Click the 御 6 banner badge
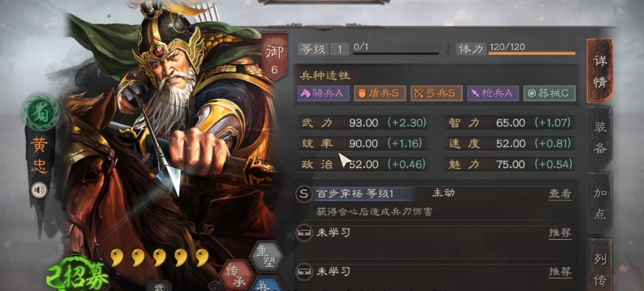This screenshot has width=644, height=291. (275, 57)
